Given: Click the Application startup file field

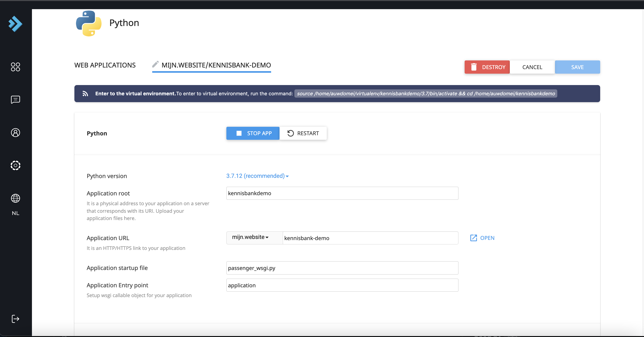Looking at the screenshot, I should [342, 268].
